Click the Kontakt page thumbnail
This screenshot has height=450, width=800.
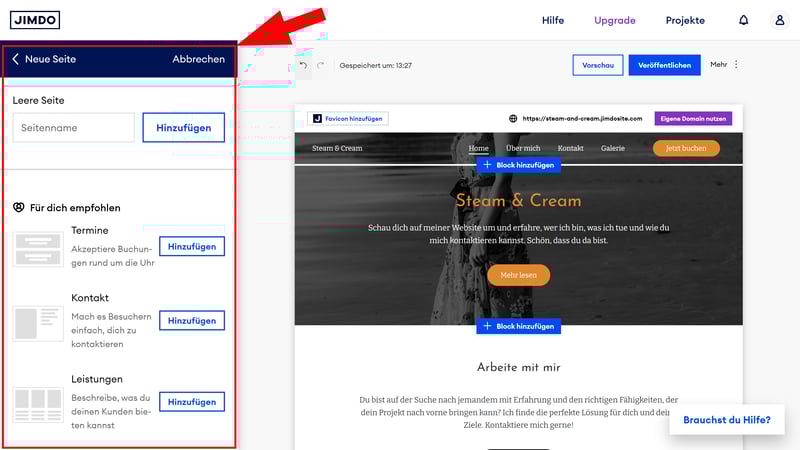tap(38, 323)
